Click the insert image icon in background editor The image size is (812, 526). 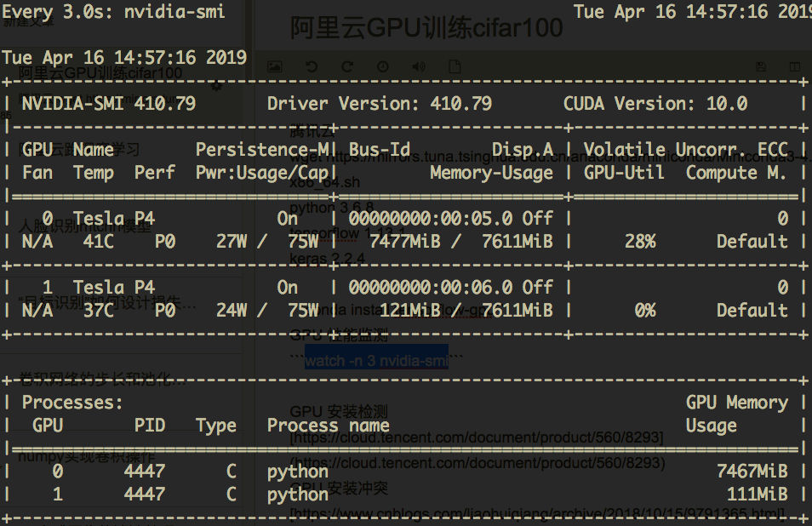tap(274, 66)
